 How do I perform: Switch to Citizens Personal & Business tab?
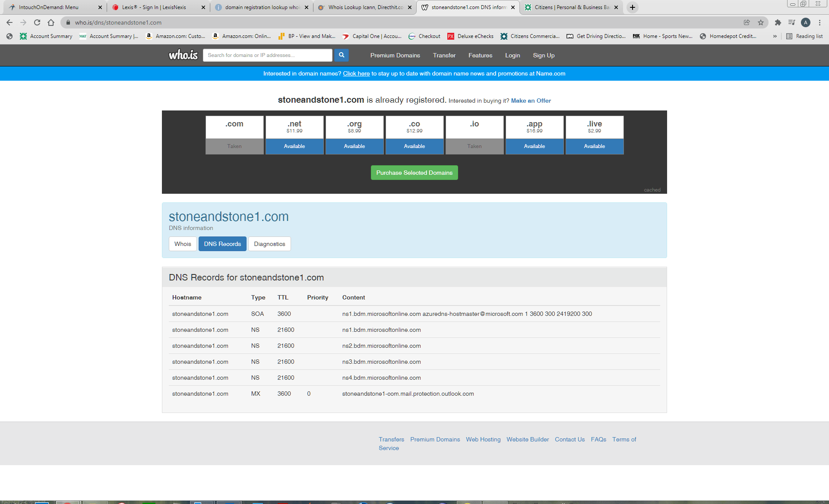click(x=571, y=7)
